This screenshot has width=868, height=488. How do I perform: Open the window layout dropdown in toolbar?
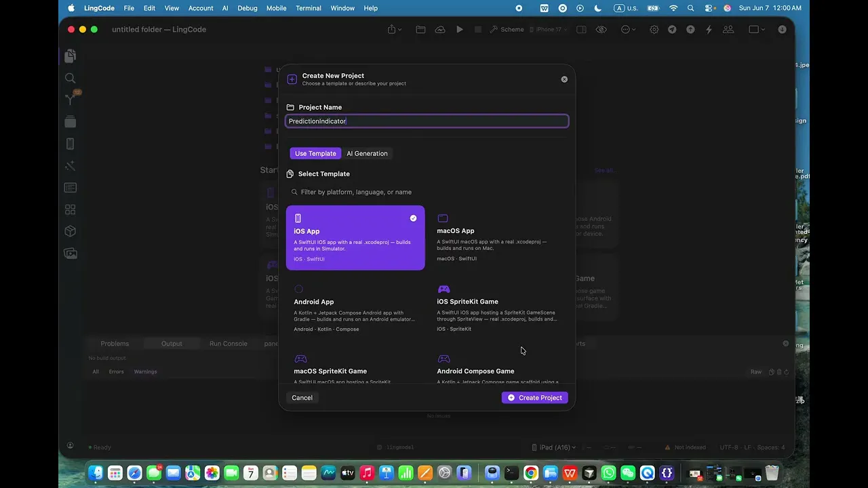tap(756, 29)
